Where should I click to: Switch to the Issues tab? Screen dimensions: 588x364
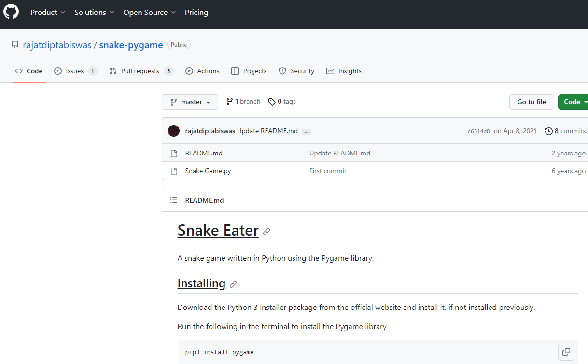point(75,71)
